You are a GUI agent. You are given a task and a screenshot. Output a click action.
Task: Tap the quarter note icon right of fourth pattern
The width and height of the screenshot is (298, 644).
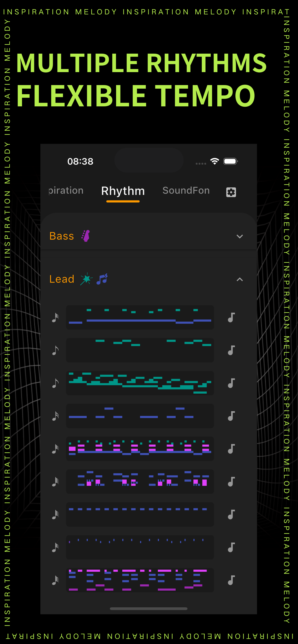tap(231, 416)
